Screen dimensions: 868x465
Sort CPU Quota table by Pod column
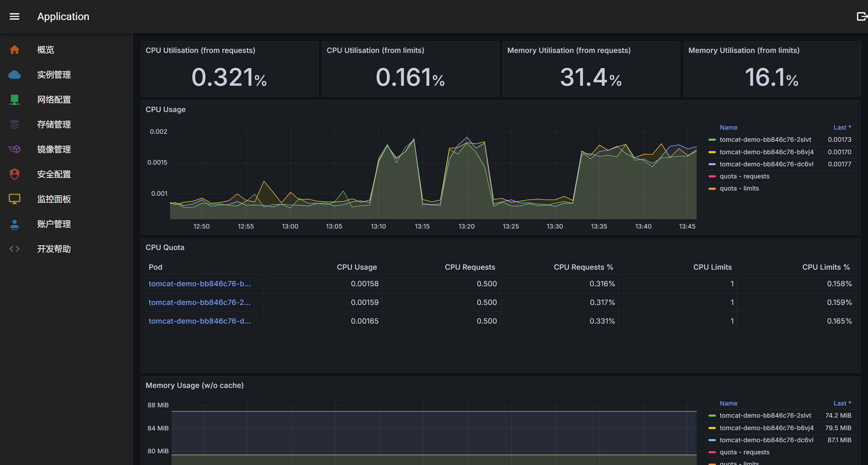pos(155,267)
